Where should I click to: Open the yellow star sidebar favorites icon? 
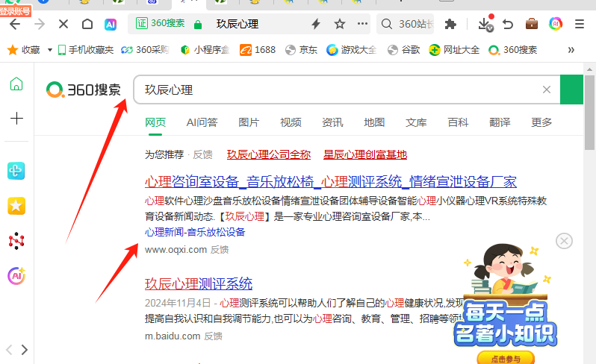pyautogui.click(x=16, y=206)
